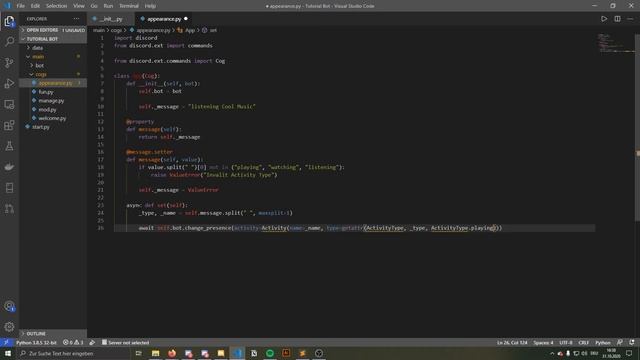This screenshot has height=360, width=640.
Task: Open the Edit menu
Action: point(36,6)
